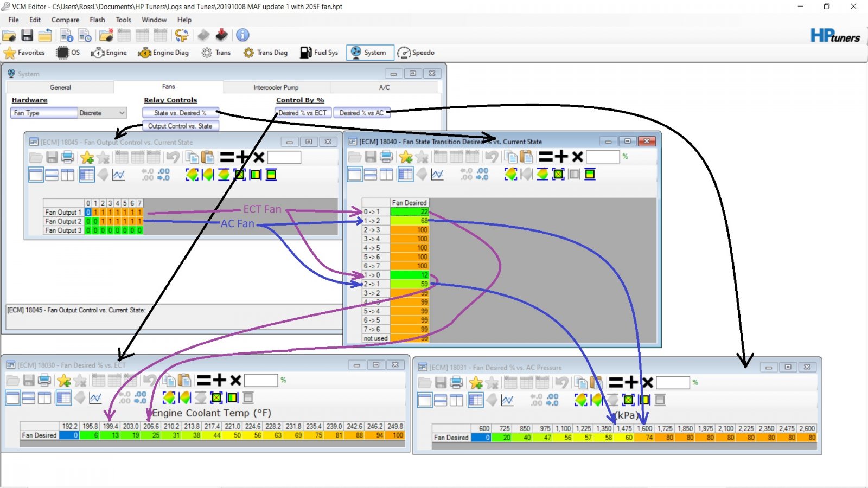Toggle table view in Fan State Transition window
This screenshot has width=868, height=488.
(405, 174)
